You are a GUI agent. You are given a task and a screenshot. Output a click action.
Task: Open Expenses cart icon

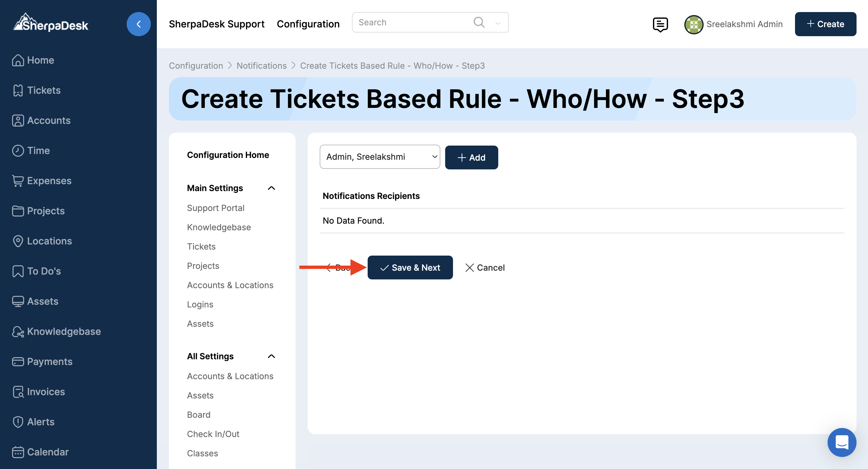click(x=18, y=181)
